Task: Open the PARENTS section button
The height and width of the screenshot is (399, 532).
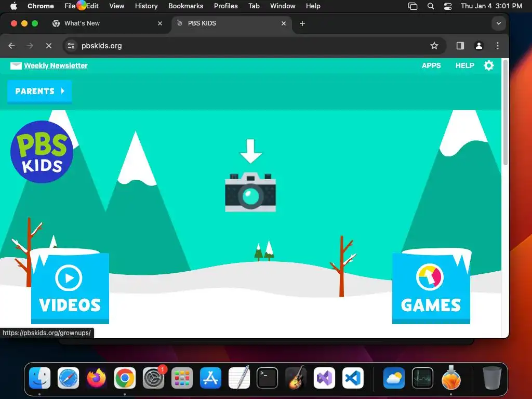Action: [x=39, y=91]
